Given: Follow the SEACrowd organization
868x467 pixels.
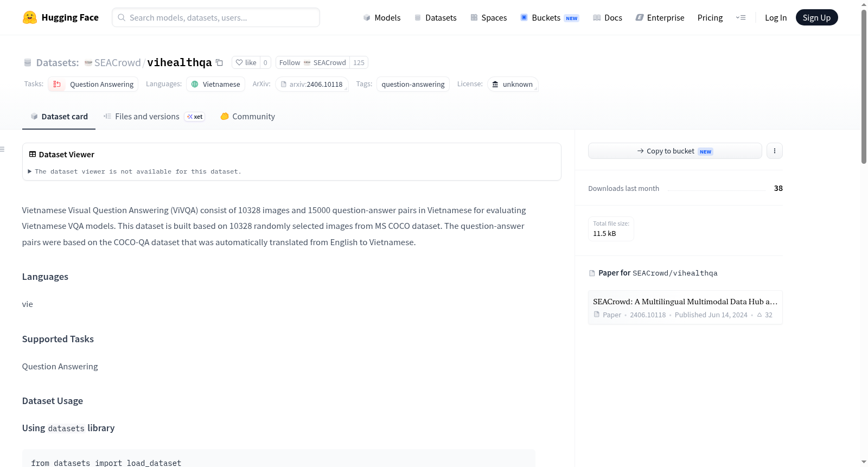Looking at the screenshot, I should coord(312,62).
